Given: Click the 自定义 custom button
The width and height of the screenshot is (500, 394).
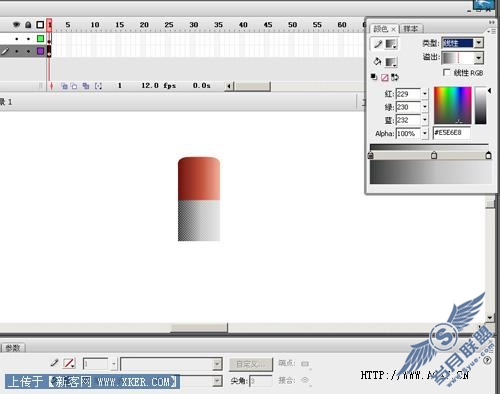Looking at the screenshot, I should 251,364.
